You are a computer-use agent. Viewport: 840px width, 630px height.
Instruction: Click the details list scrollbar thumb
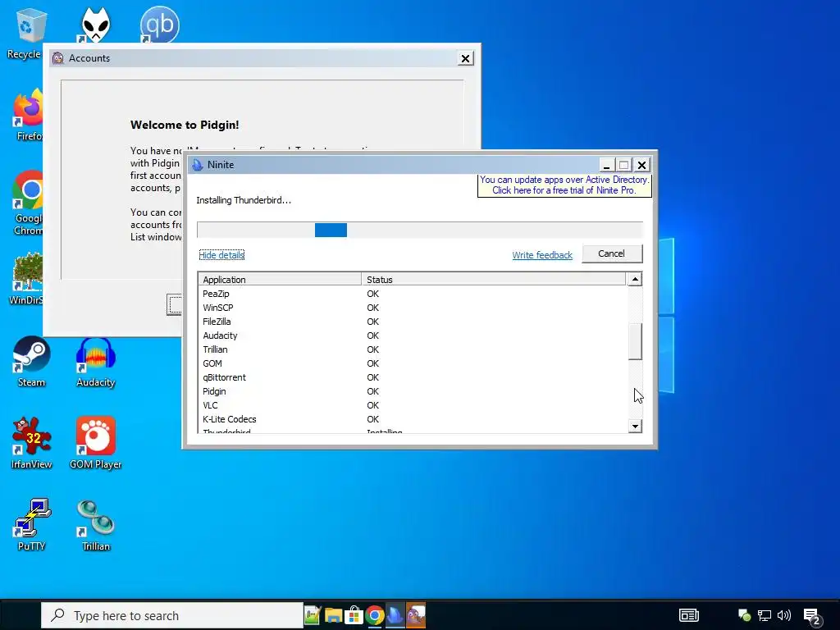pos(635,341)
